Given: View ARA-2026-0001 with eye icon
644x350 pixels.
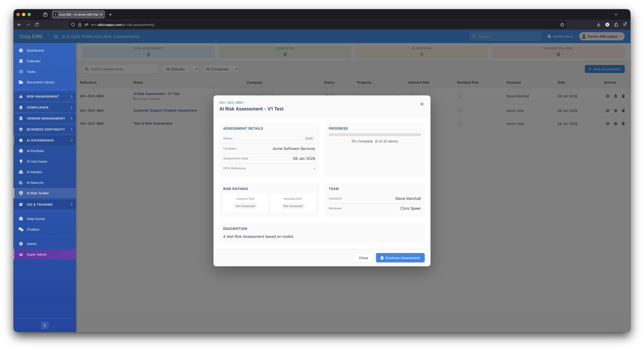Looking at the screenshot, I should [607, 124].
